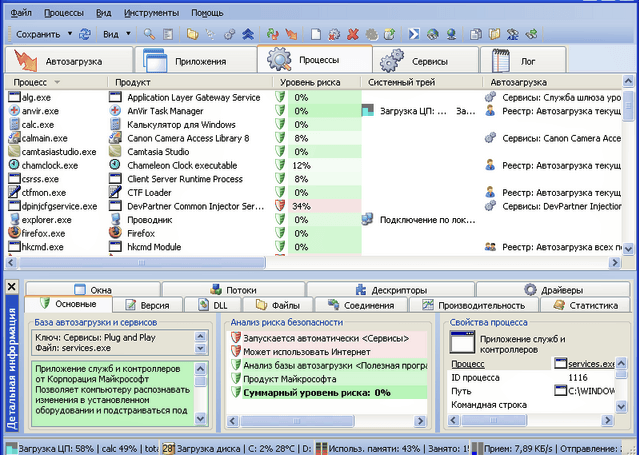The image size is (639, 455).
Task: Open the Производительность detail tab
Action: (x=474, y=305)
